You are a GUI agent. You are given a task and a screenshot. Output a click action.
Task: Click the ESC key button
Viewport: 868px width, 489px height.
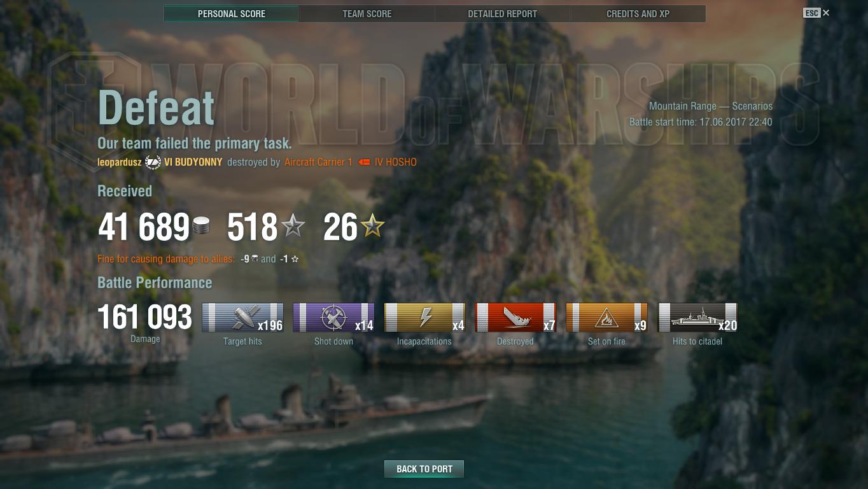click(x=811, y=13)
